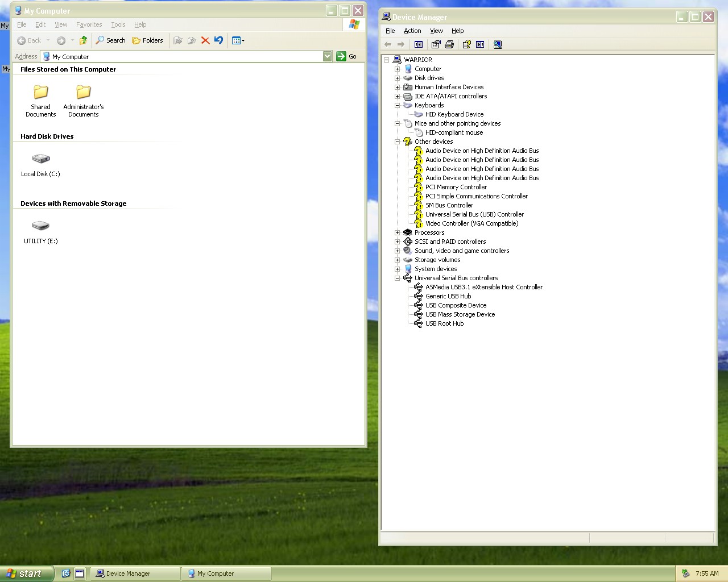Select HID-compliant mouse entry
The image size is (728, 582).
point(454,132)
